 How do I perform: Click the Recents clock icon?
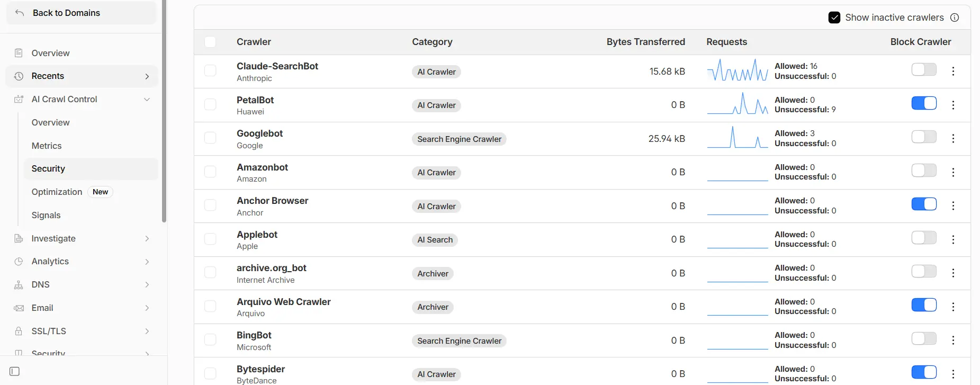19,76
